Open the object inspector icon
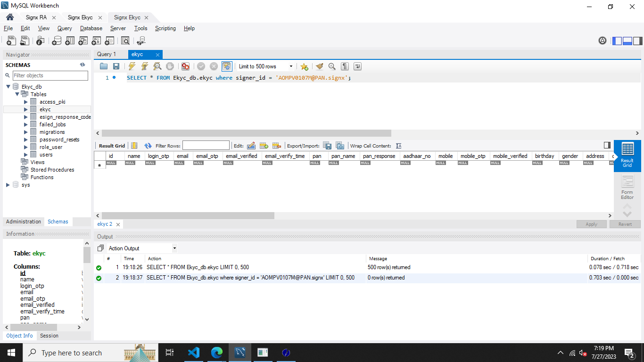644x362 pixels. [x=41, y=41]
